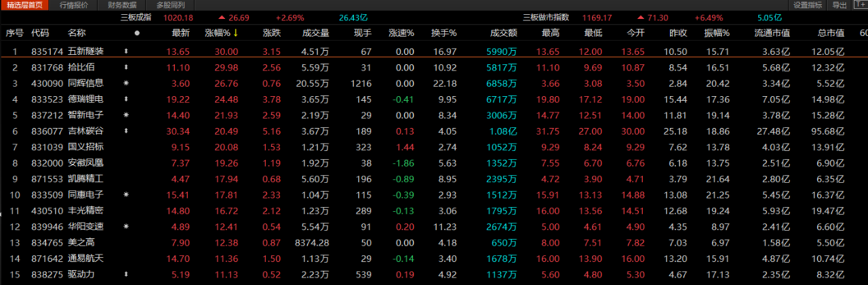
Task: Click the index value 1169.17
Action: pos(597,18)
